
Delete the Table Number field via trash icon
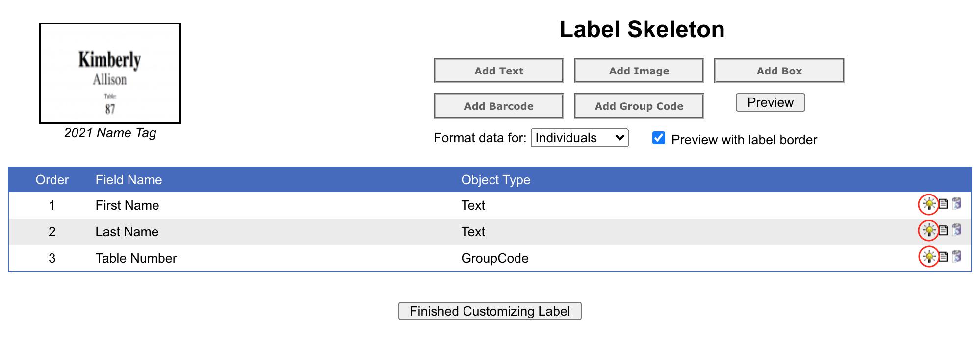click(x=956, y=257)
